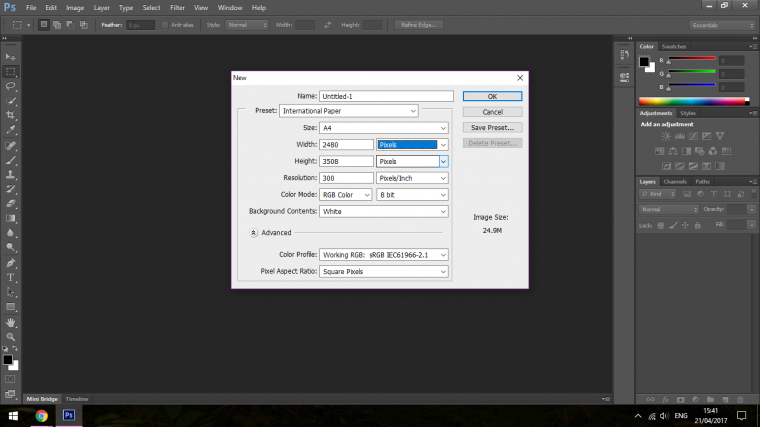Screen dimensions: 760x427
Task: Open the File menu
Action: click(31, 8)
